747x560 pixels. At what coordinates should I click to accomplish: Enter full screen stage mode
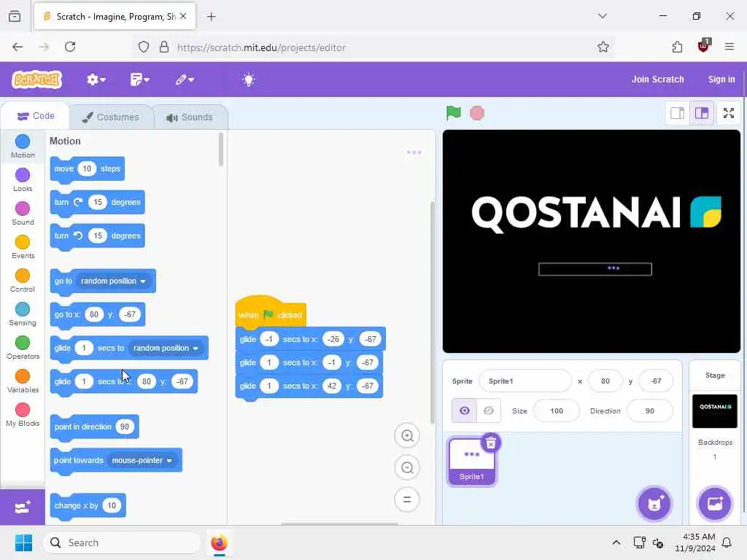729,113
